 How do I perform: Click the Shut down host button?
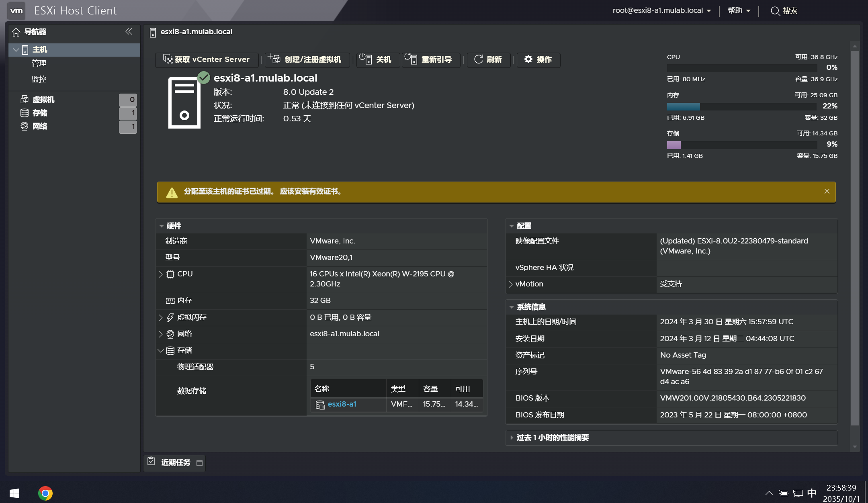[378, 60]
